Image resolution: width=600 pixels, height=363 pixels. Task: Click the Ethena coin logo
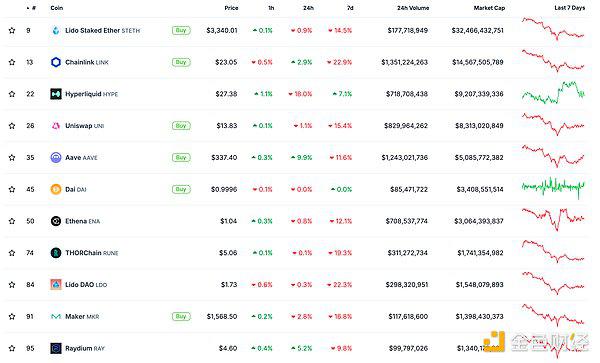coord(56,221)
